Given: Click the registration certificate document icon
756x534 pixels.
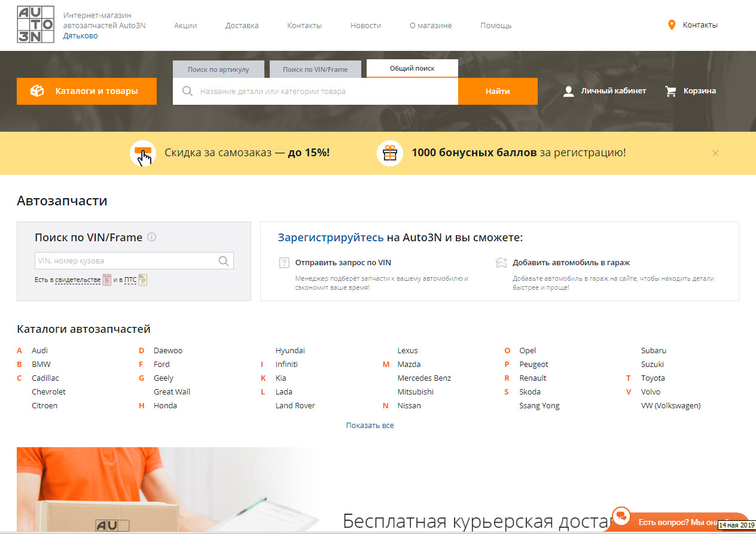Looking at the screenshot, I should [x=107, y=280].
